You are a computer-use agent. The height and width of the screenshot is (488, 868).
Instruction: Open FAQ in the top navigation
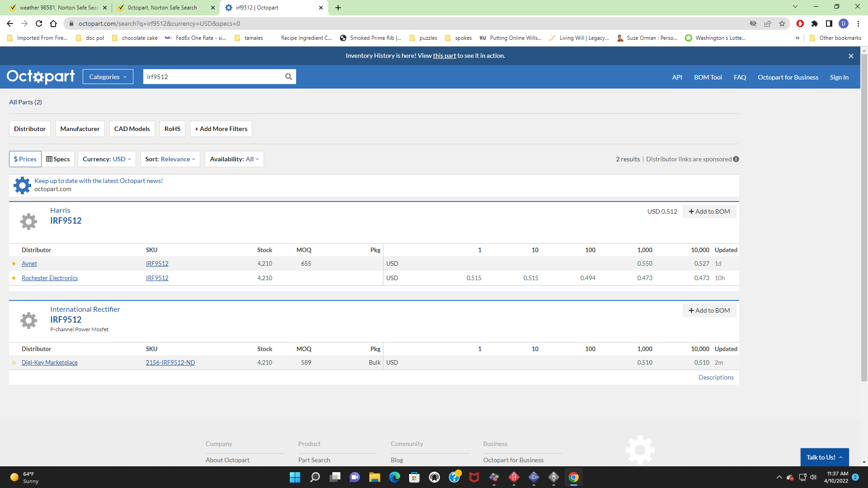(740, 77)
